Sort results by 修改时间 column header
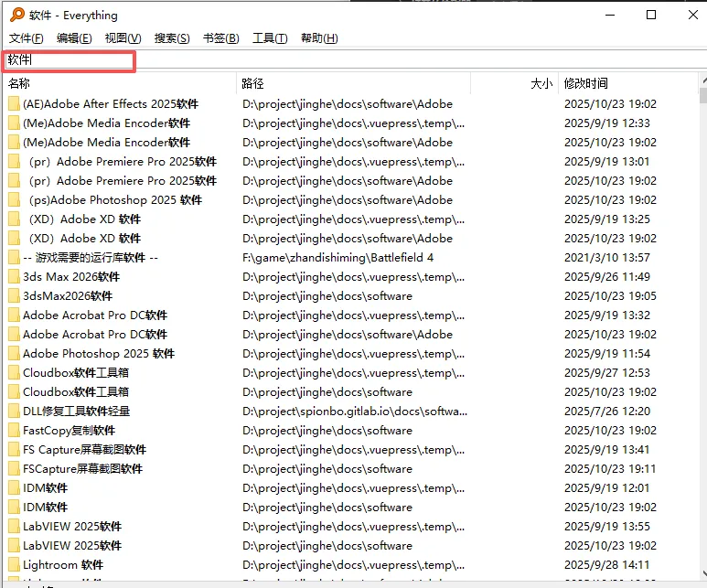Viewport: 707px width, 588px height. tap(628, 83)
